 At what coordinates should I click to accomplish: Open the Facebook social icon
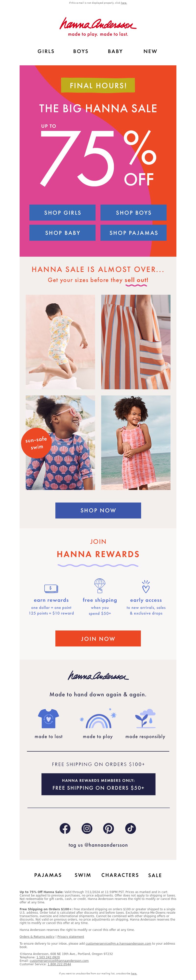coord(65,828)
